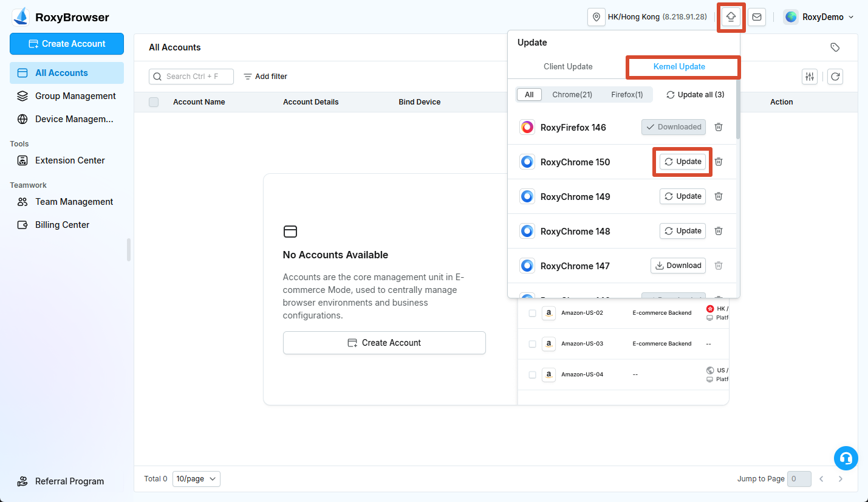
Task: Check the Amazon-US-04 row checkbox
Action: click(x=532, y=374)
